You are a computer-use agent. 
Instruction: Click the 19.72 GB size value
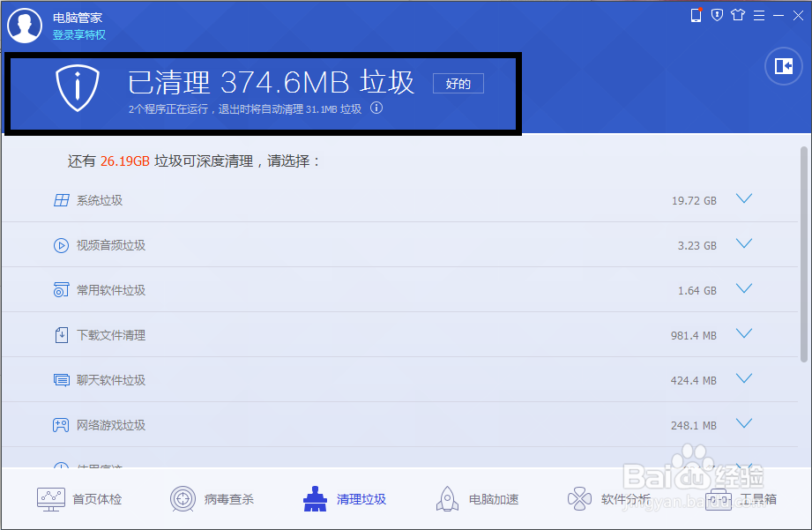694,200
